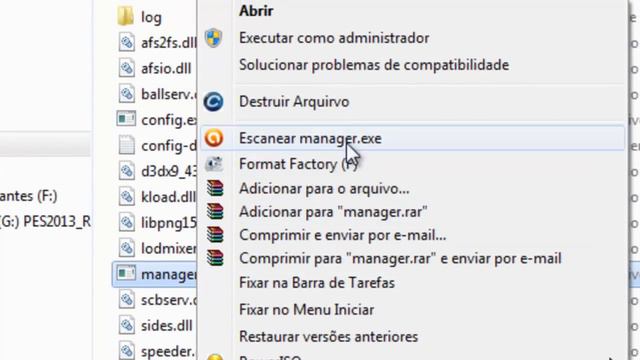The image size is (640, 360).
Task: Click the Format Factory icon in menu
Action: tap(213, 164)
